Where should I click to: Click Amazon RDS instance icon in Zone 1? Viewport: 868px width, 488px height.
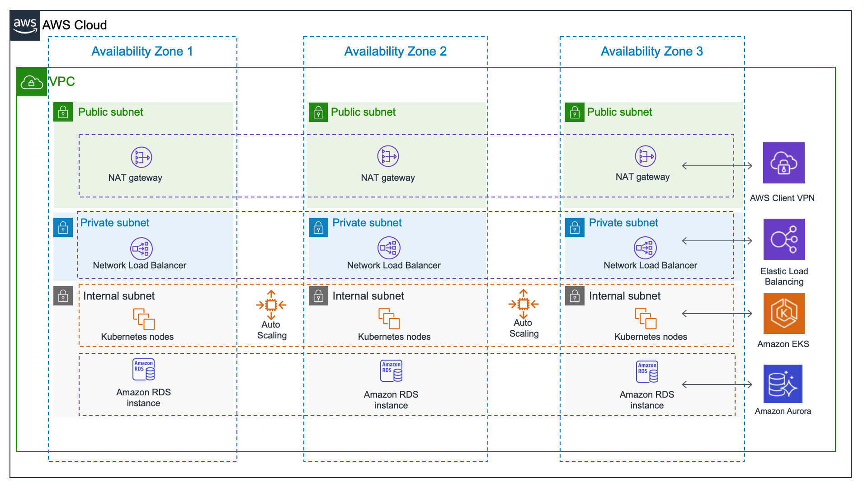click(x=144, y=370)
